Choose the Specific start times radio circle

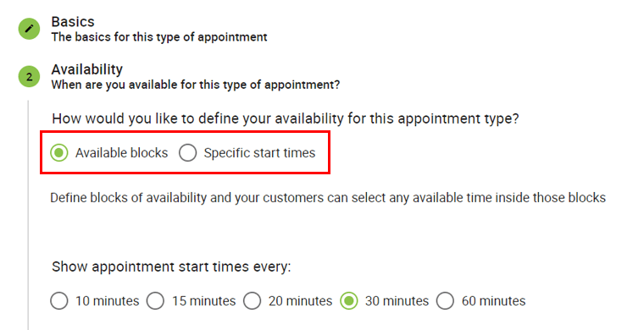(188, 153)
